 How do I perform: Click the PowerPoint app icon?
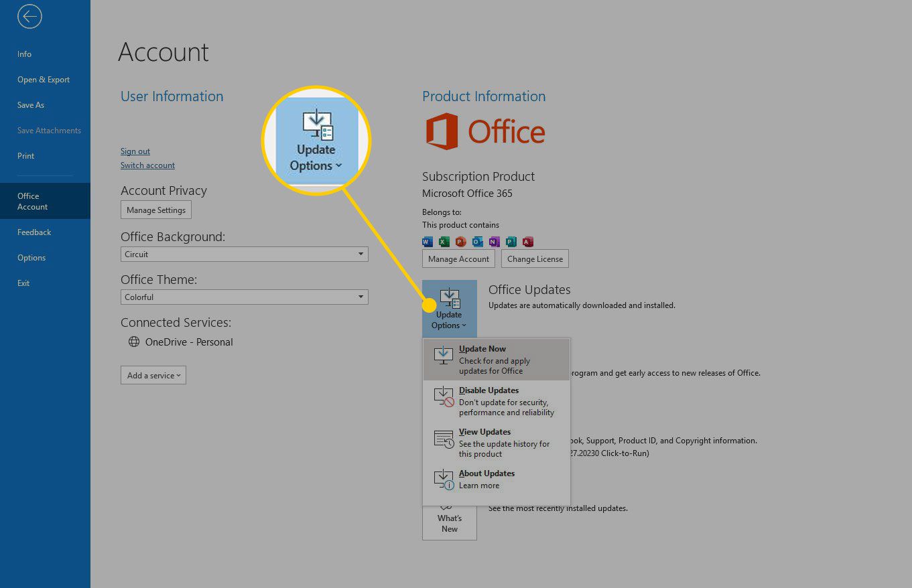pyautogui.click(x=461, y=242)
